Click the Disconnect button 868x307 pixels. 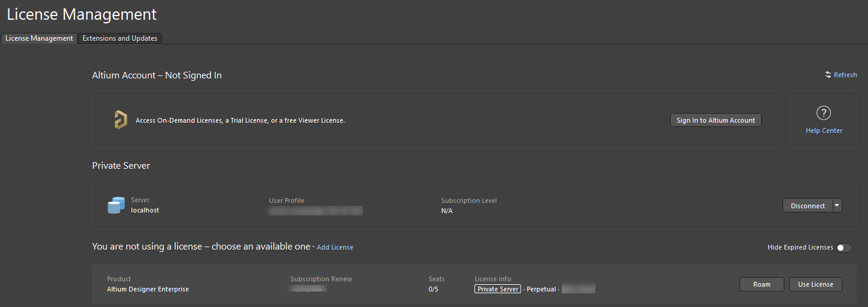point(808,205)
